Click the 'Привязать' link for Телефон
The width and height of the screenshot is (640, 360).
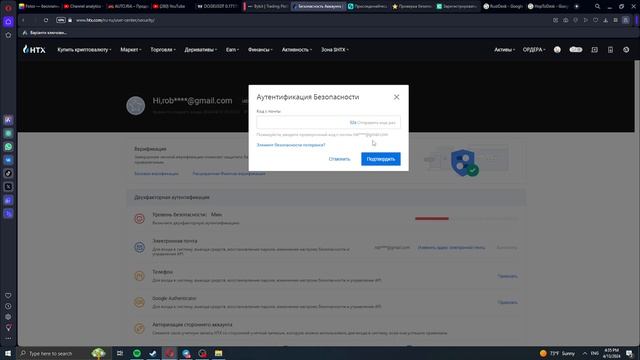507,276
